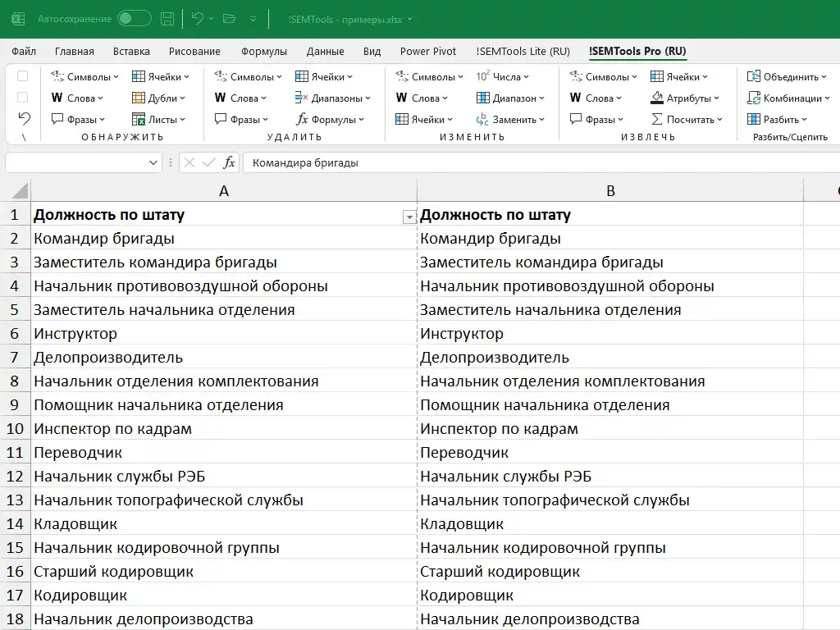Select cell B12 Начальник службы РЭБ
Image resolution: width=840 pixels, height=630 pixels.
(610, 477)
